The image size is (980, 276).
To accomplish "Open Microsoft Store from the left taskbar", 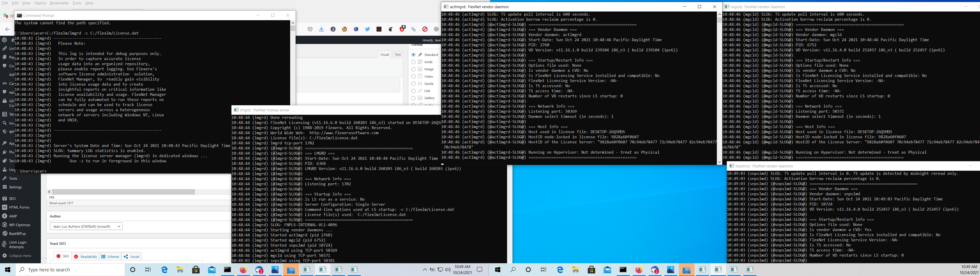I will 196,270.
